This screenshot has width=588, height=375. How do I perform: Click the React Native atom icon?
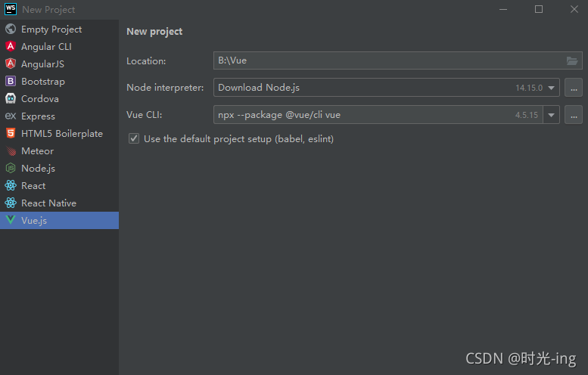11,203
